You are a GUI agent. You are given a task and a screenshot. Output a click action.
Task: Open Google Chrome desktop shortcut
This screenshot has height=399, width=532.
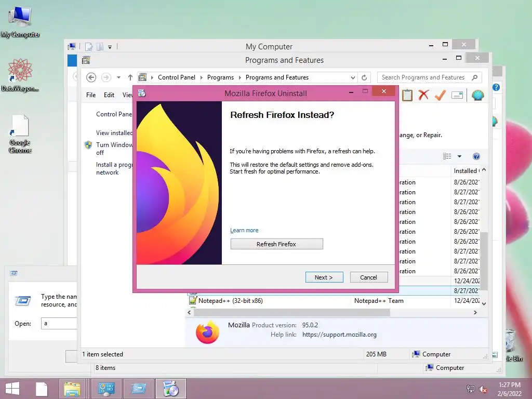click(x=20, y=134)
